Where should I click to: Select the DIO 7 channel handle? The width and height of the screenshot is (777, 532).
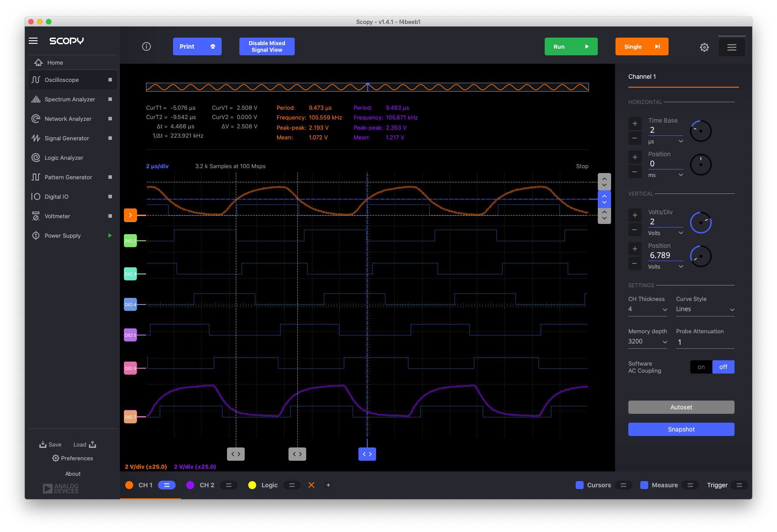[130, 417]
